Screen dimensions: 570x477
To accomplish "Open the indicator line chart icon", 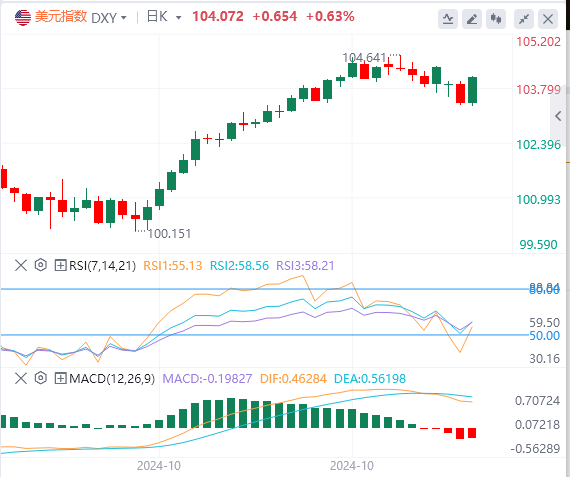I will coord(448,19).
